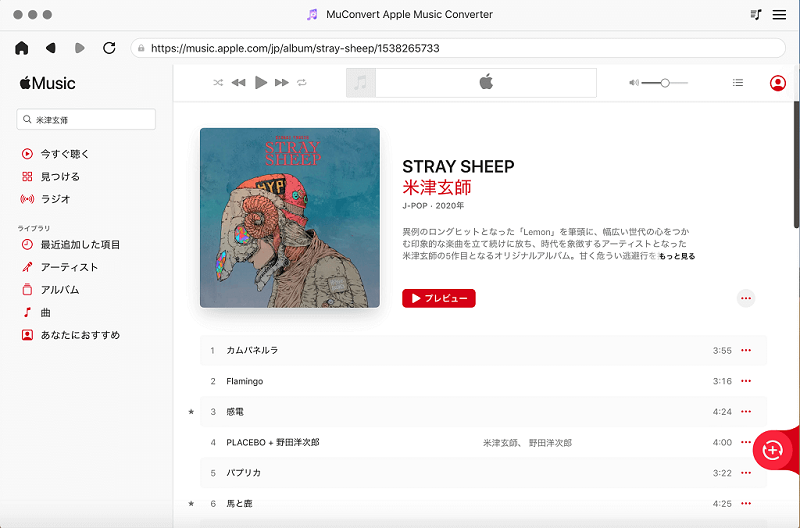Toggle shuffle playback
800x528 pixels.
pyautogui.click(x=218, y=83)
